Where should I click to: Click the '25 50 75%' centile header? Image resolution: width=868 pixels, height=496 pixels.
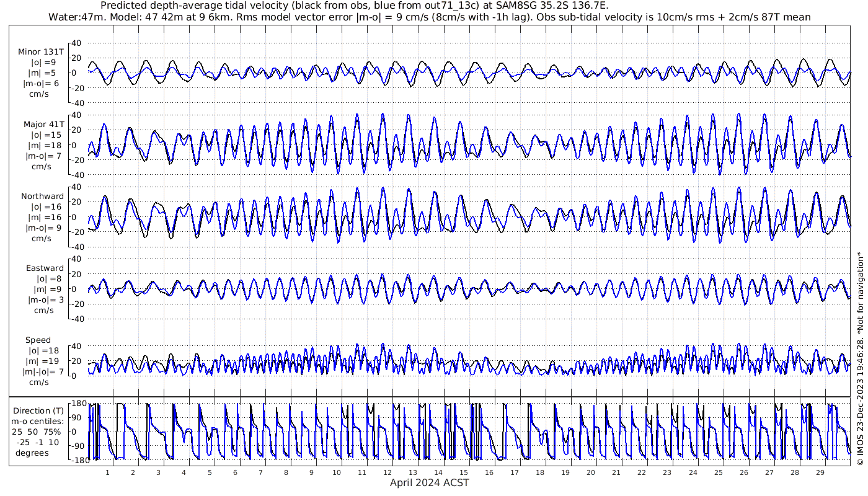[x=37, y=432]
